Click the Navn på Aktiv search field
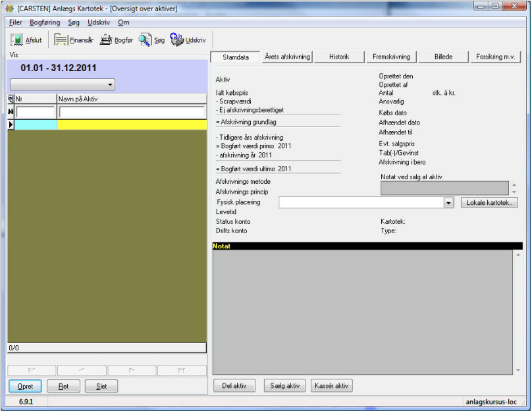Image resolution: width=532 pixels, height=411 pixels. [132, 112]
